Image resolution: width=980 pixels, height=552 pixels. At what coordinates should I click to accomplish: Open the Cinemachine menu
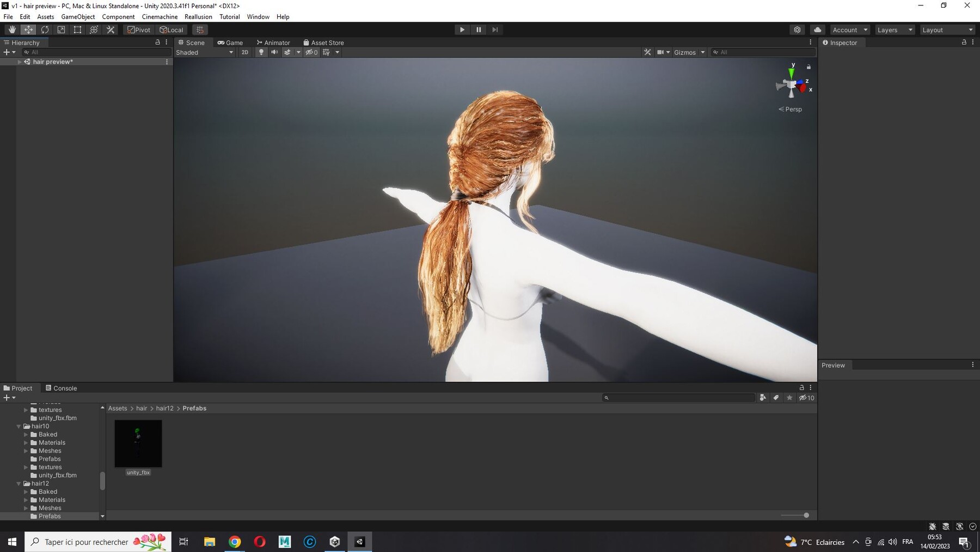click(160, 17)
